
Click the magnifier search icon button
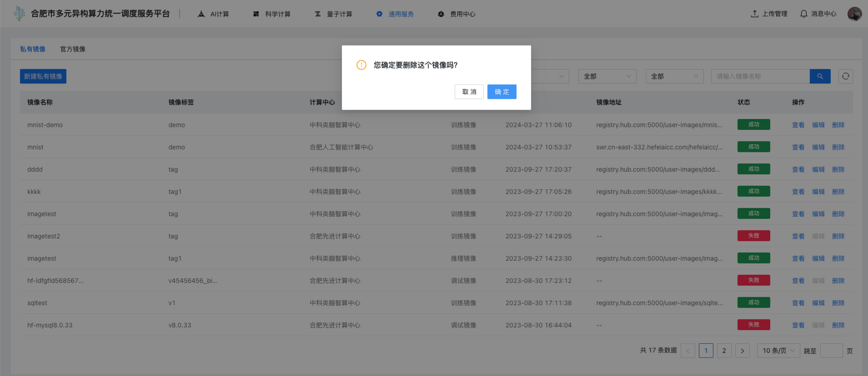coord(820,76)
